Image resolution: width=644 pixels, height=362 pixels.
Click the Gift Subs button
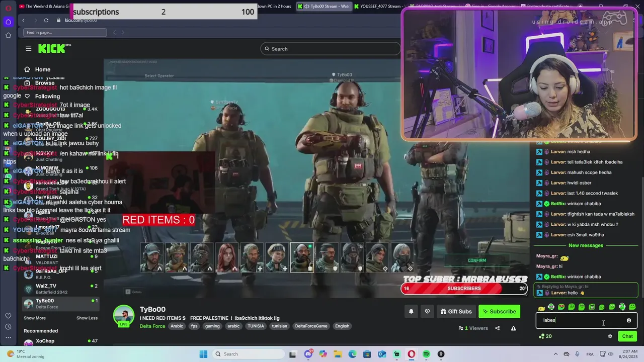tap(456, 311)
